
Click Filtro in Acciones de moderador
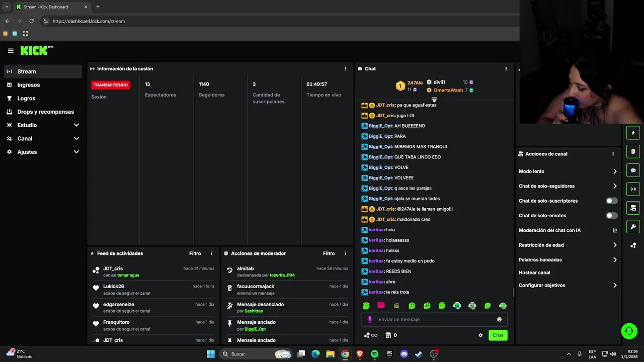pyautogui.click(x=329, y=253)
